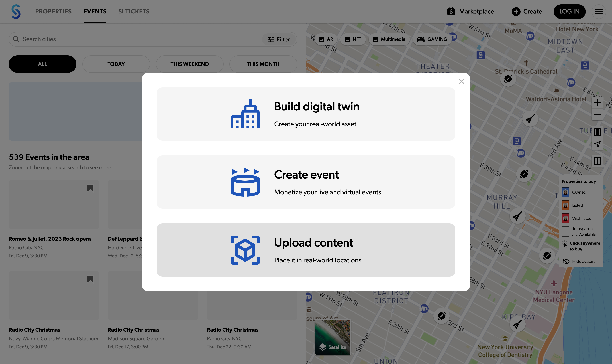Zoom out on the map
612x364 pixels.
point(597,114)
